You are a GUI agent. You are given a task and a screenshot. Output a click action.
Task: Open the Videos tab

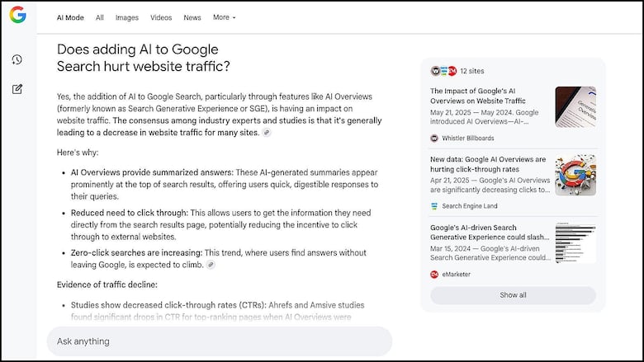[161, 17]
